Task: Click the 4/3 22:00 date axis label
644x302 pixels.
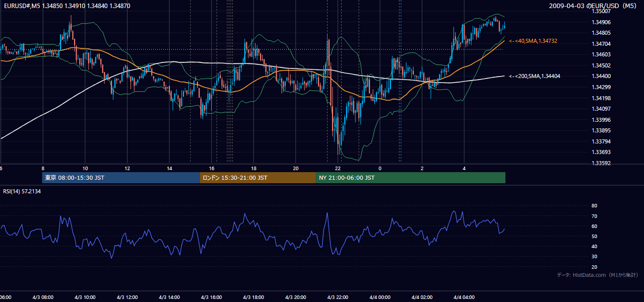Action: click(338, 297)
